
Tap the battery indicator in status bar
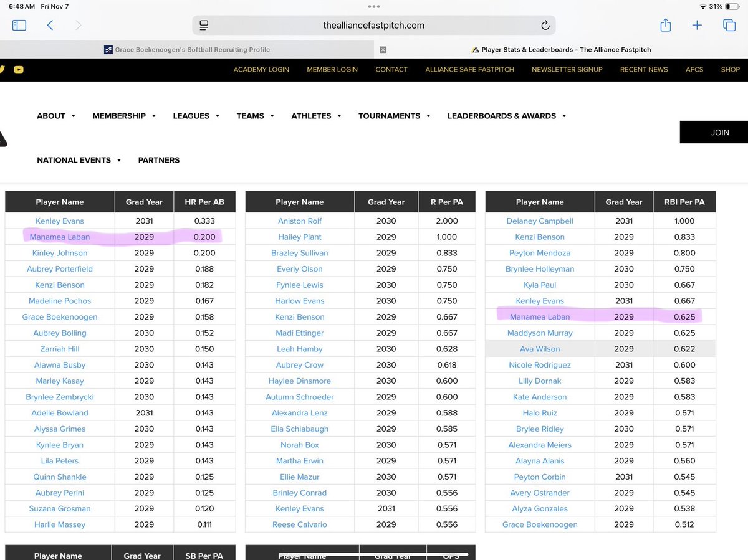coord(732,6)
